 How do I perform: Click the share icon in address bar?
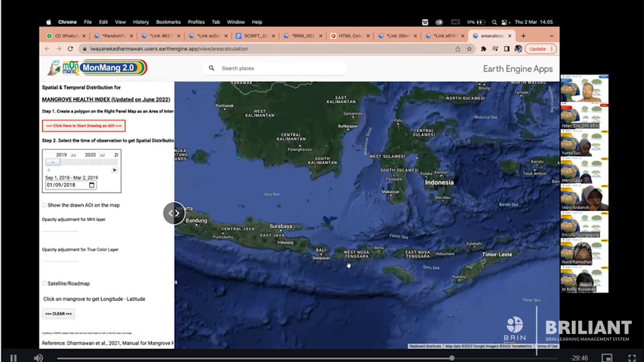[x=457, y=49]
